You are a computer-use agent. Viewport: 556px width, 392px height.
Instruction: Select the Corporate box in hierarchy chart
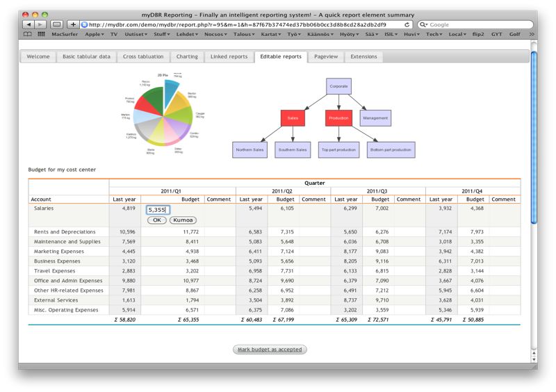click(338, 86)
